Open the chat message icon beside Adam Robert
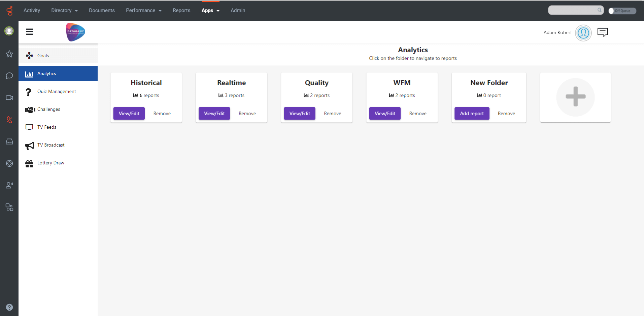Viewport: 644px width, 316px height. [x=602, y=32]
